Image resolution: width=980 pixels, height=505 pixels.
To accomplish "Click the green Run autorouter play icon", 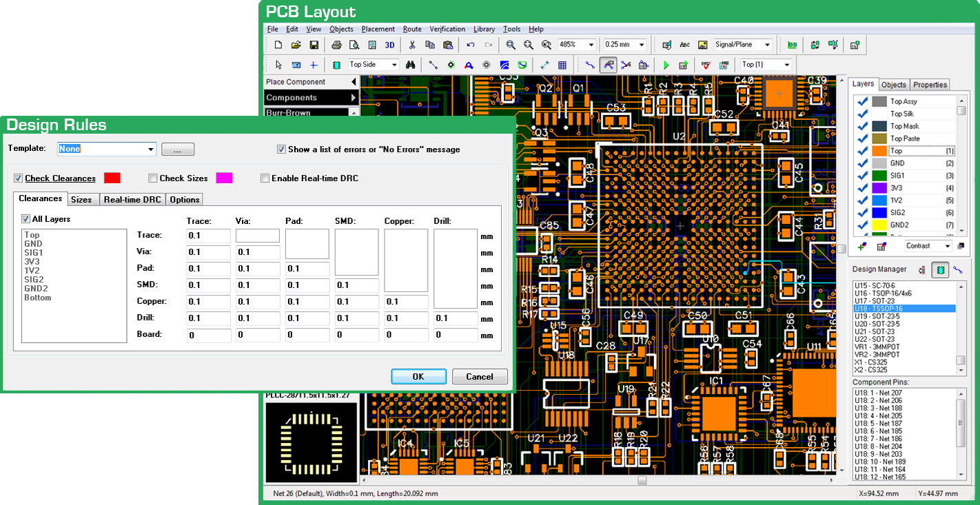I will point(666,65).
